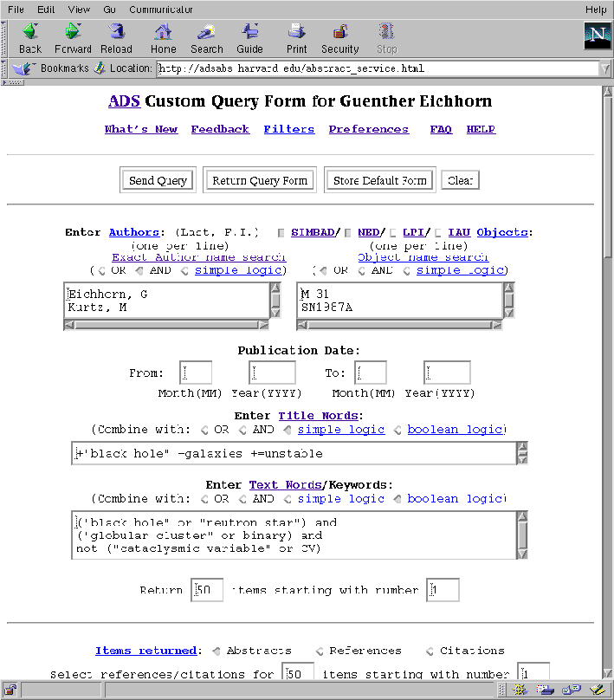Viewport: 614px width, 700px height.
Task: Open the Items returned link
Action: [x=145, y=651]
